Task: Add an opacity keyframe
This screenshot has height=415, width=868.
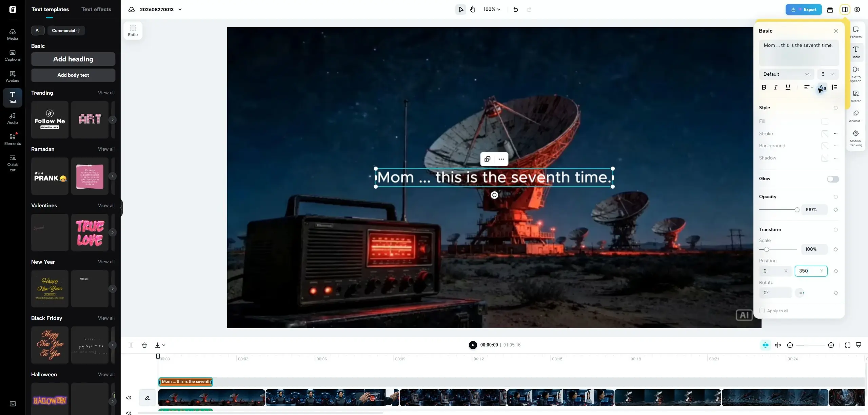Action: (x=836, y=210)
